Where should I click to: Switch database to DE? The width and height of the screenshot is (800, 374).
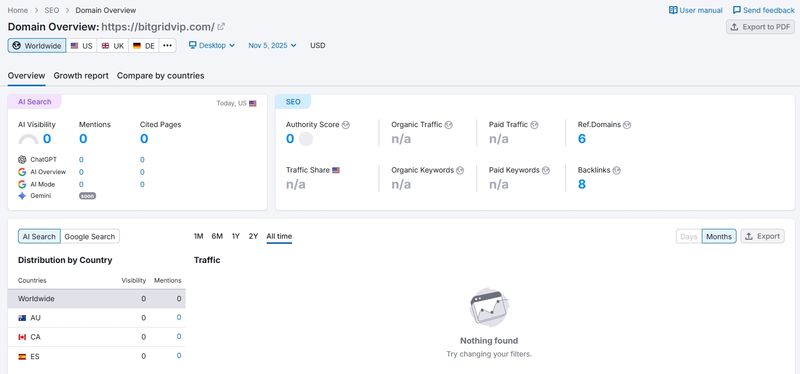click(144, 45)
